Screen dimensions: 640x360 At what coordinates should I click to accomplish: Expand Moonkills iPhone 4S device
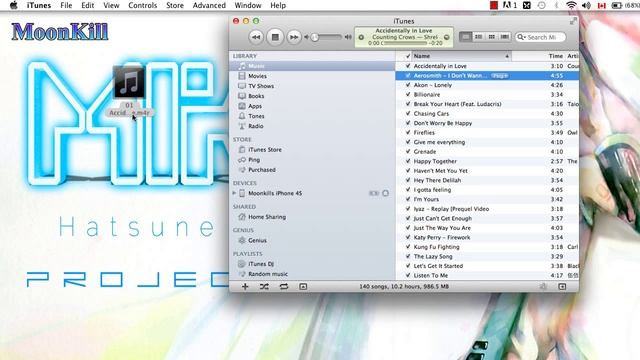[234, 193]
